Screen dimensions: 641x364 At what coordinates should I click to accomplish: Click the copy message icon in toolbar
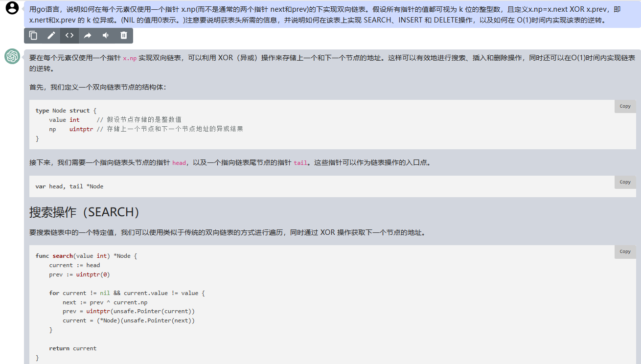click(x=33, y=35)
